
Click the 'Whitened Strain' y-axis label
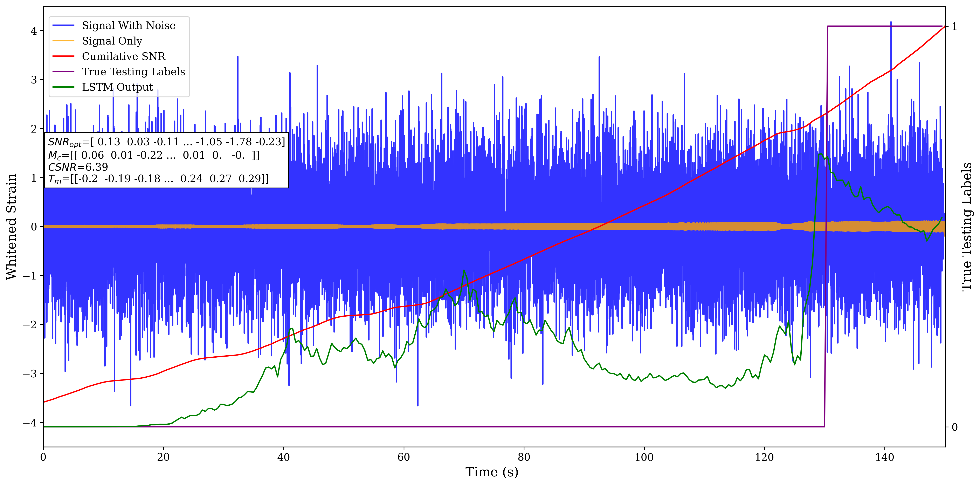(11, 227)
